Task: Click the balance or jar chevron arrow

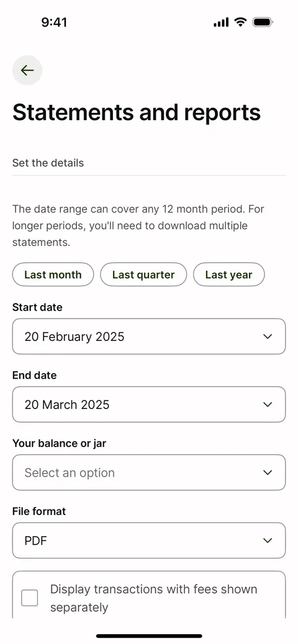Action: tap(268, 472)
